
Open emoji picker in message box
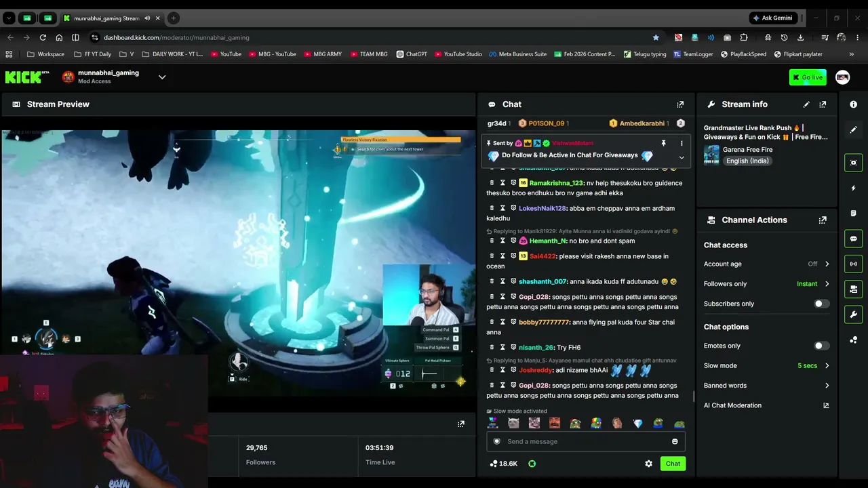[675, 442]
